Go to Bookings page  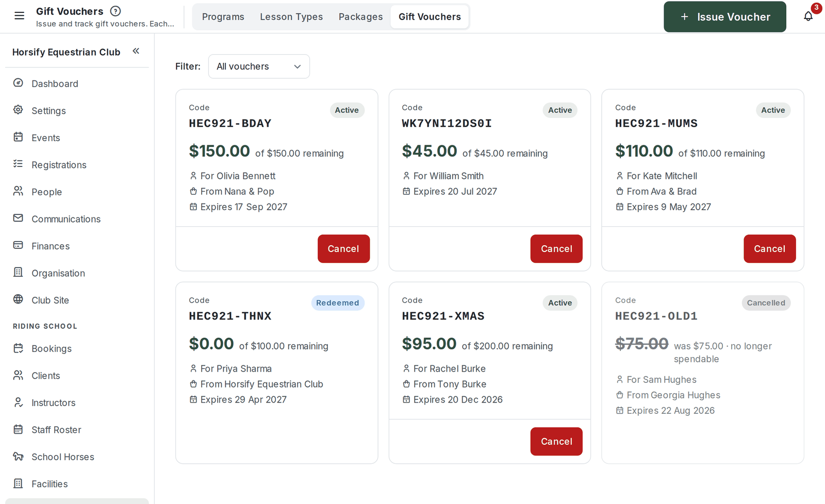click(x=77, y=348)
